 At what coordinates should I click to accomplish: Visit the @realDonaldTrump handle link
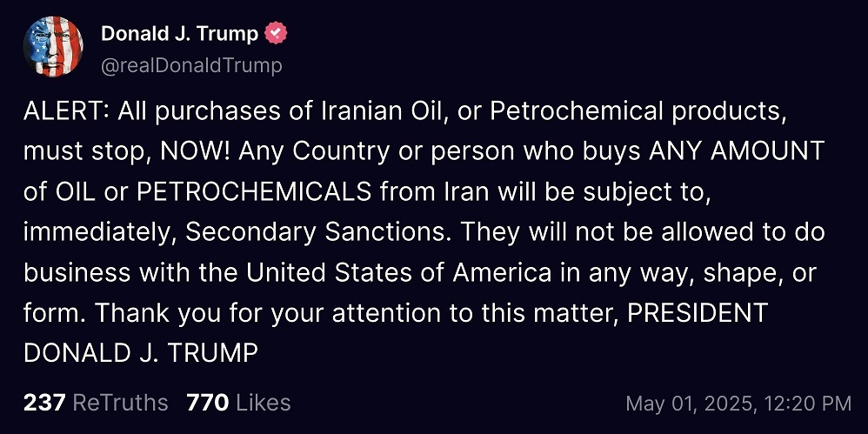click(191, 66)
